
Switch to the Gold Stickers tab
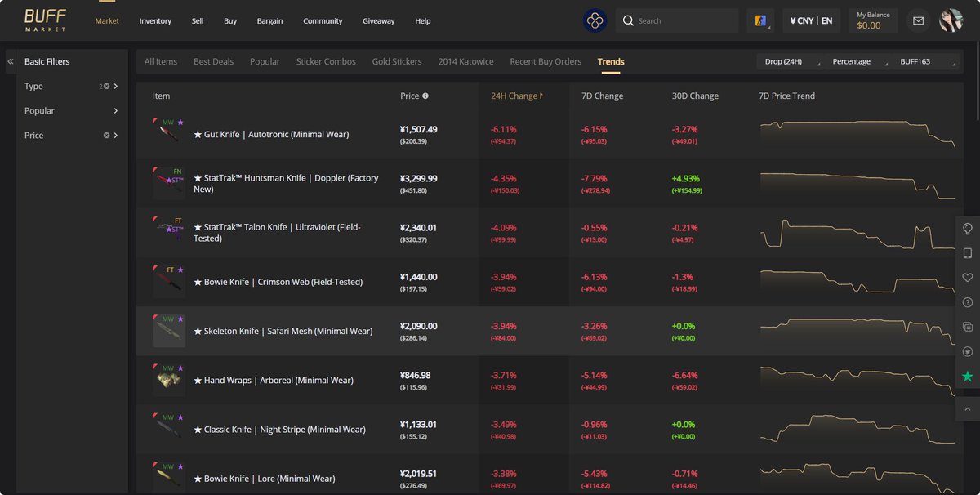coord(397,61)
